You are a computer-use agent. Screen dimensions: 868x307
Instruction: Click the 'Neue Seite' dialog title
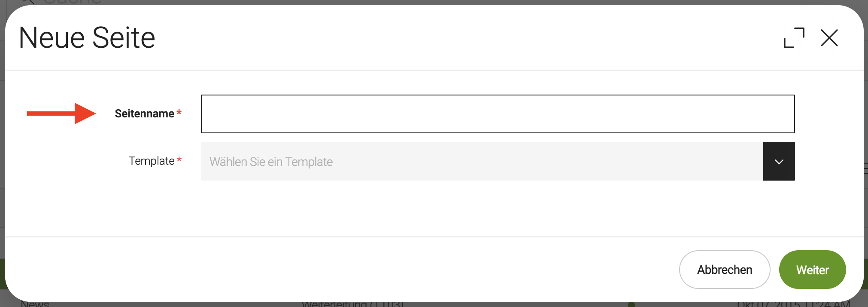coord(87,38)
